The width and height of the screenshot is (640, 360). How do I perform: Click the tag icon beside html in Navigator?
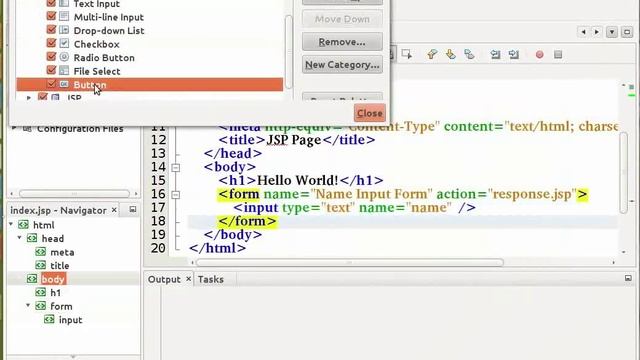pos(23,224)
